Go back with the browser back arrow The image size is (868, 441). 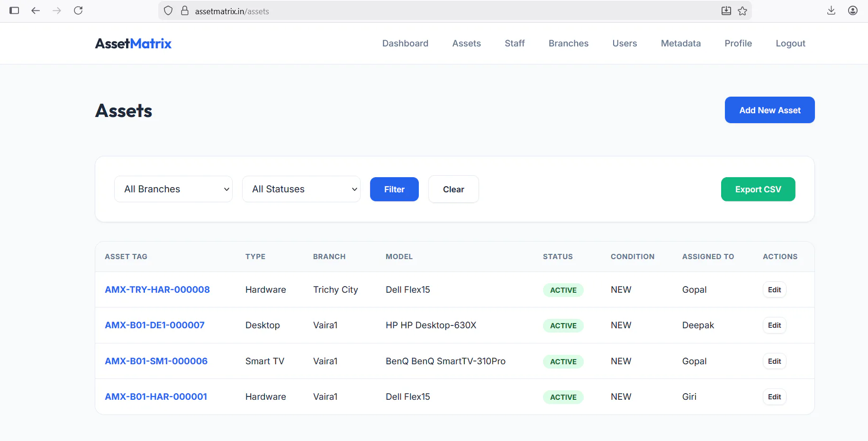pyautogui.click(x=36, y=10)
